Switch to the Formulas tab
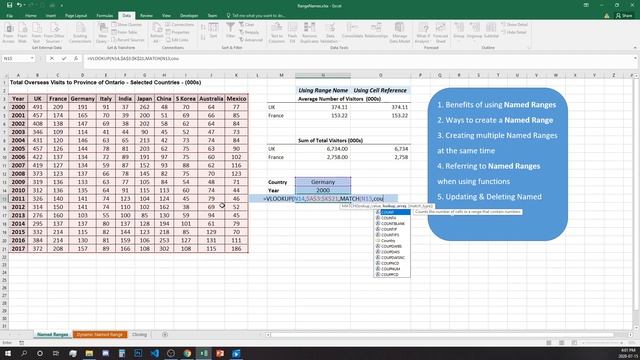640x360 pixels. [104, 16]
